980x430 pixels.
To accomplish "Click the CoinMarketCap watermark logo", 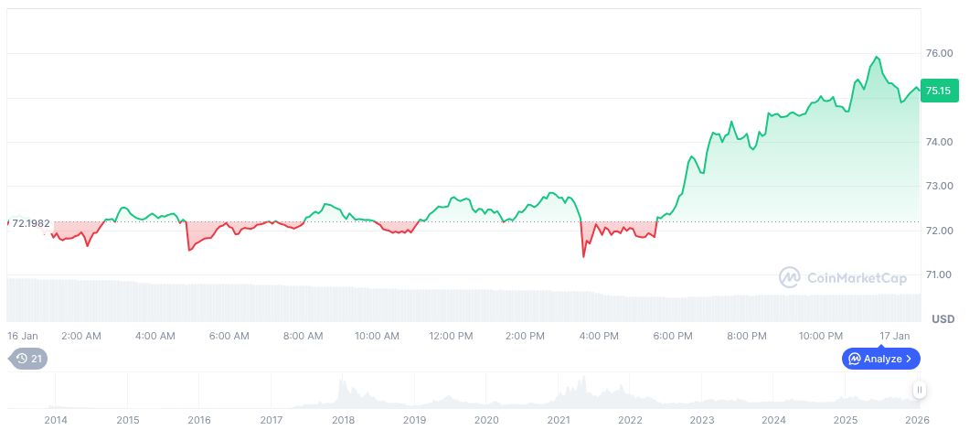I will click(x=840, y=277).
